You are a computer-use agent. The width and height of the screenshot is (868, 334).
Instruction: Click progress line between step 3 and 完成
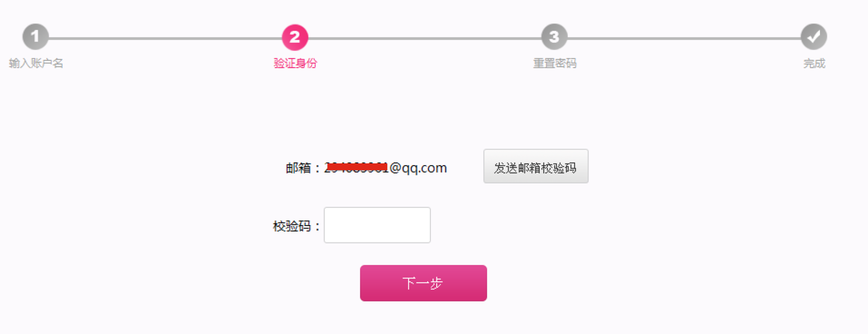pos(684,39)
